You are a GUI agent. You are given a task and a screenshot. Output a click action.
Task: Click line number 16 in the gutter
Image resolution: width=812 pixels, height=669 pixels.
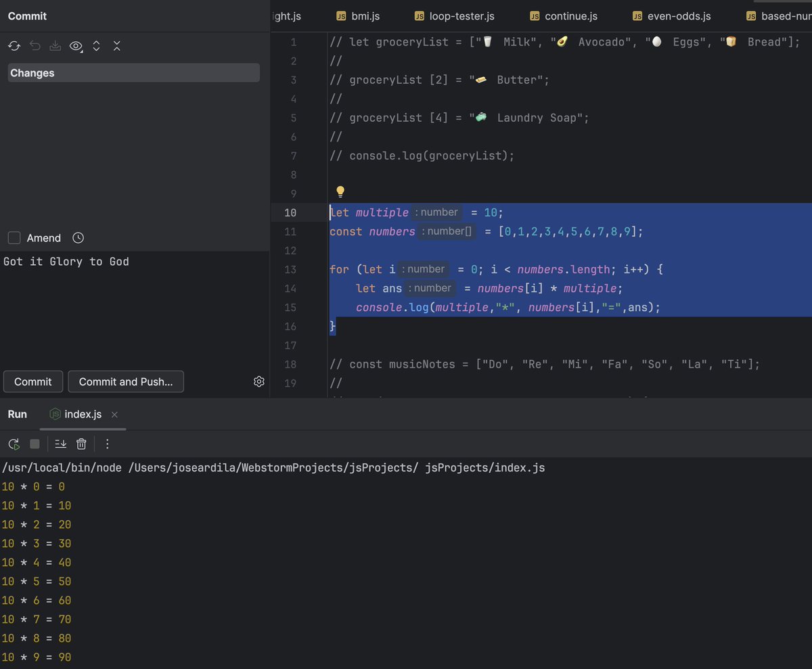pos(290,326)
